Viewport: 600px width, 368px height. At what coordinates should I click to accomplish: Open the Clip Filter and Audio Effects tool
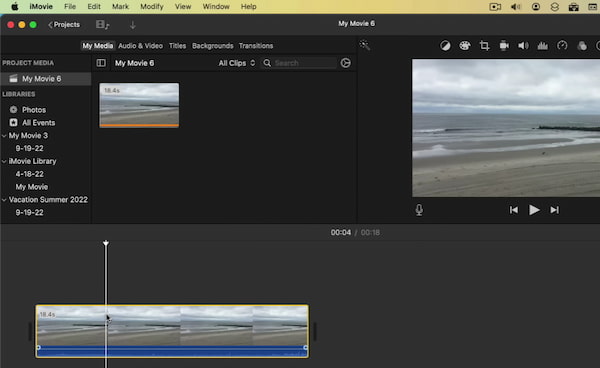pyautogui.click(x=582, y=46)
